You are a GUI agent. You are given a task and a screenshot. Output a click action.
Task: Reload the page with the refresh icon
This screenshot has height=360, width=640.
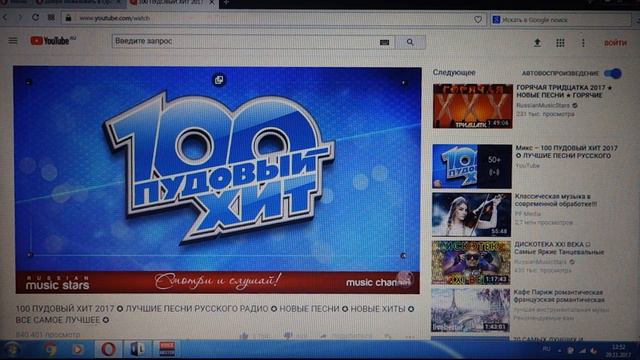pos(36,18)
